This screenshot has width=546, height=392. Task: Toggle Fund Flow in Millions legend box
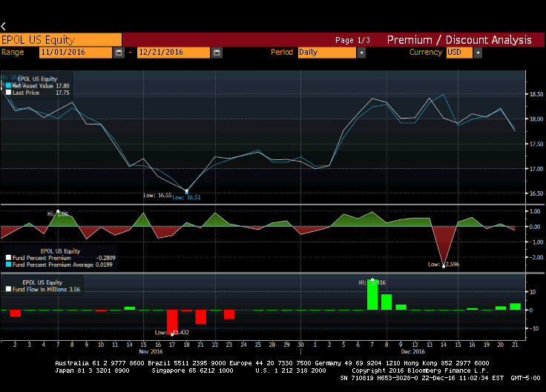(9, 289)
